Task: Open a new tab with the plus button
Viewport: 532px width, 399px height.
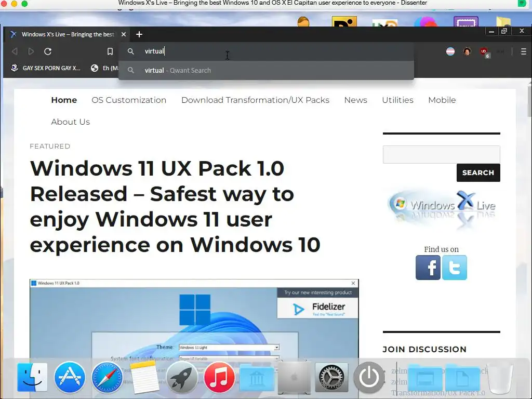Action: pyautogui.click(x=139, y=34)
